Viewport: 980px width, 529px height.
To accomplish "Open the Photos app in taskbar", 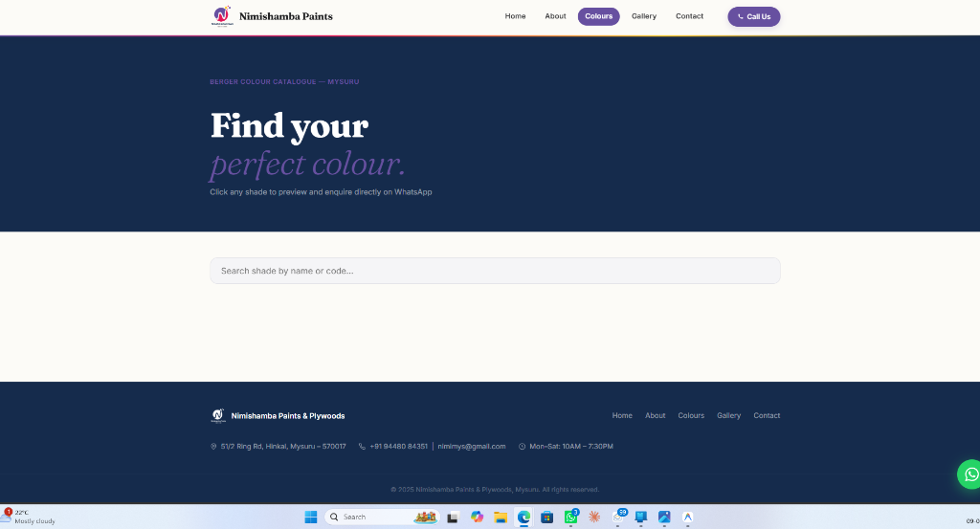I will (664, 518).
